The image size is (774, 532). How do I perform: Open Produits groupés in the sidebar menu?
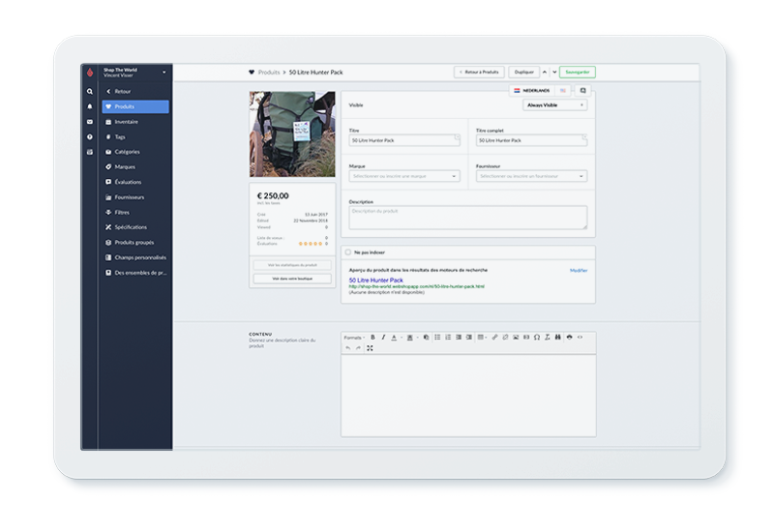(135, 243)
